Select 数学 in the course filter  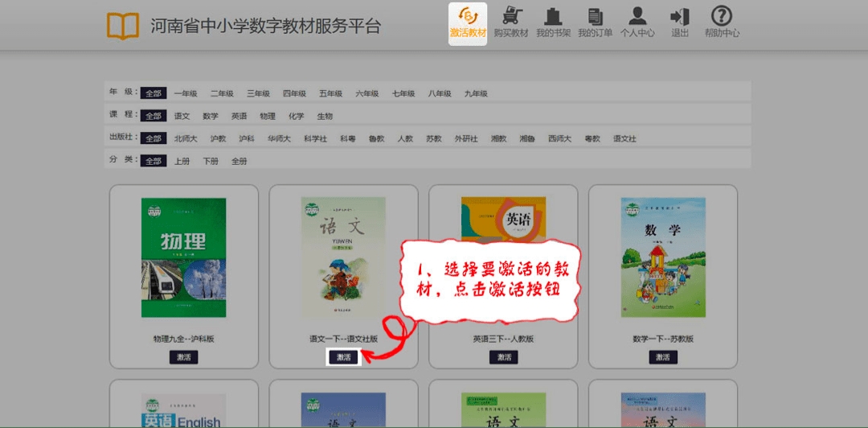[x=211, y=116]
